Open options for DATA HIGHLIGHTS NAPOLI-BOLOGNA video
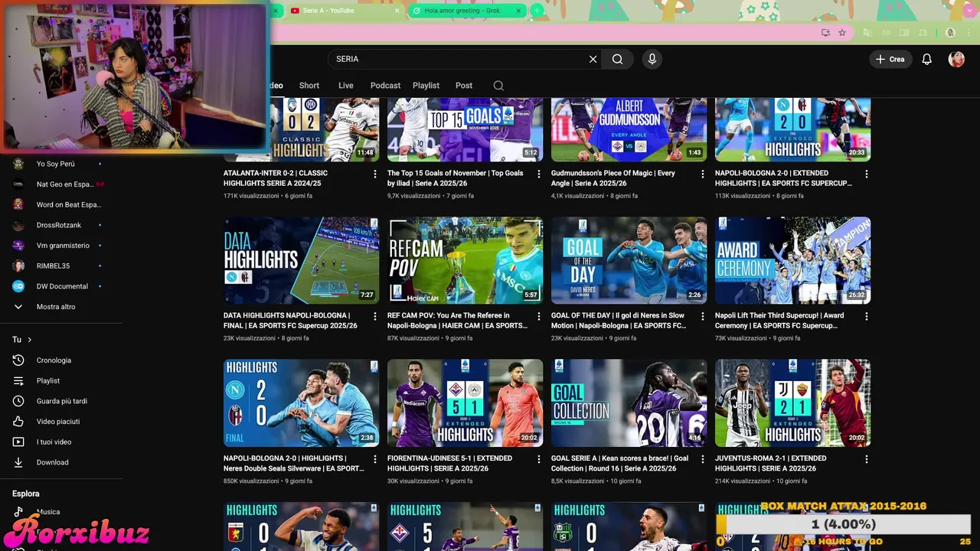Image resolution: width=980 pixels, height=551 pixels. pos(375,316)
